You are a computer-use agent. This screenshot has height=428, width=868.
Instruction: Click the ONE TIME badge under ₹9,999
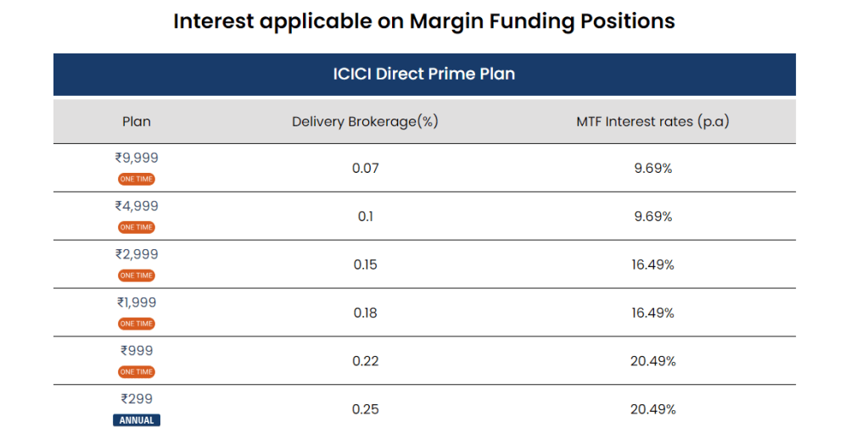(137, 179)
